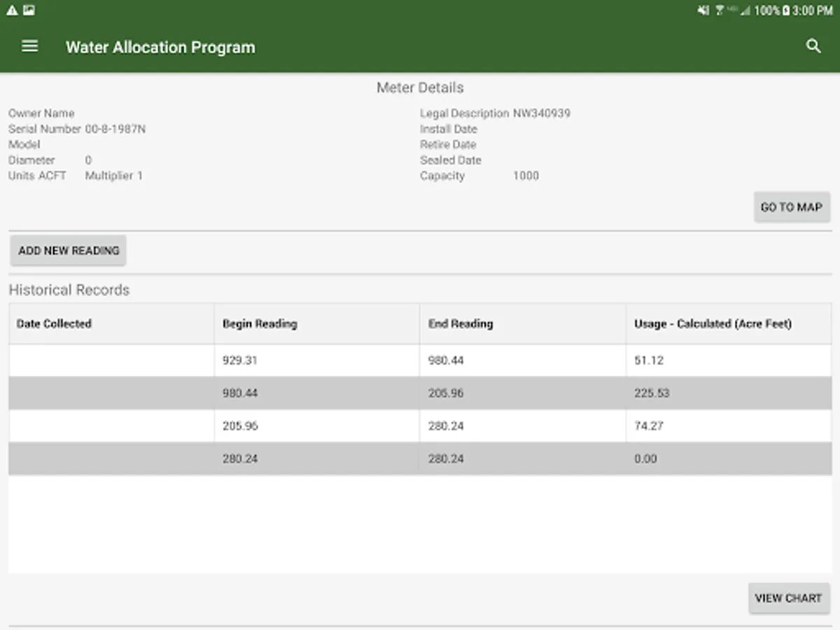This screenshot has width=840, height=630.
Task: Tap the Wi-Fi status icon
Action: pos(720,10)
